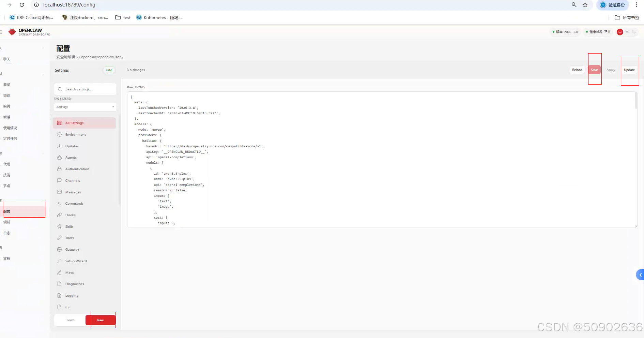Click the Agents icon
Image resolution: width=644 pixels, height=338 pixels.
click(59, 157)
